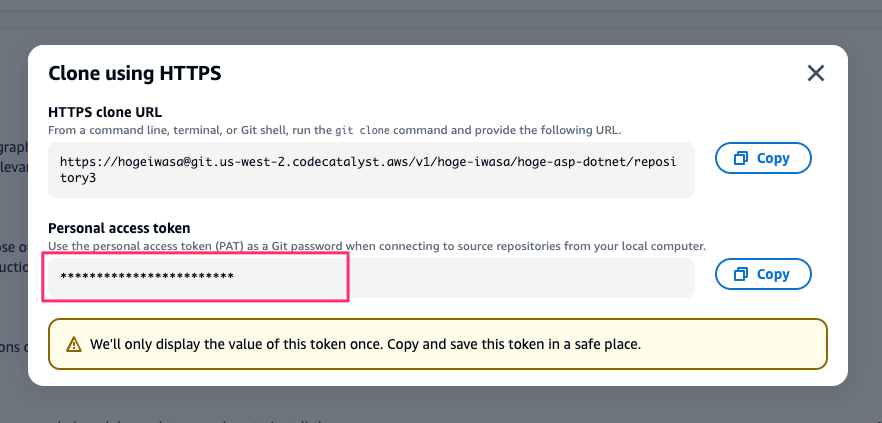This screenshot has height=423, width=882.
Task: Close the Clone using HTTPS dialog
Action: point(816,73)
